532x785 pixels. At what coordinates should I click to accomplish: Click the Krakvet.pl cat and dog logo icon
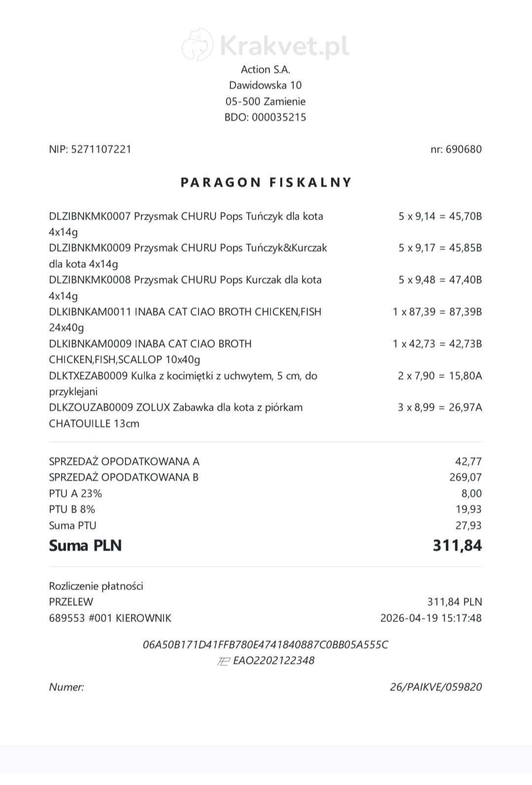(x=198, y=45)
